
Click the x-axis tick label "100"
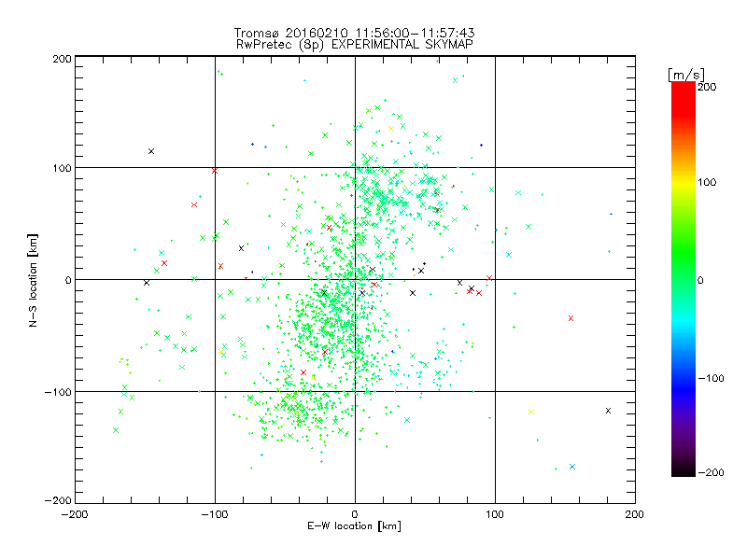[x=495, y=514]
